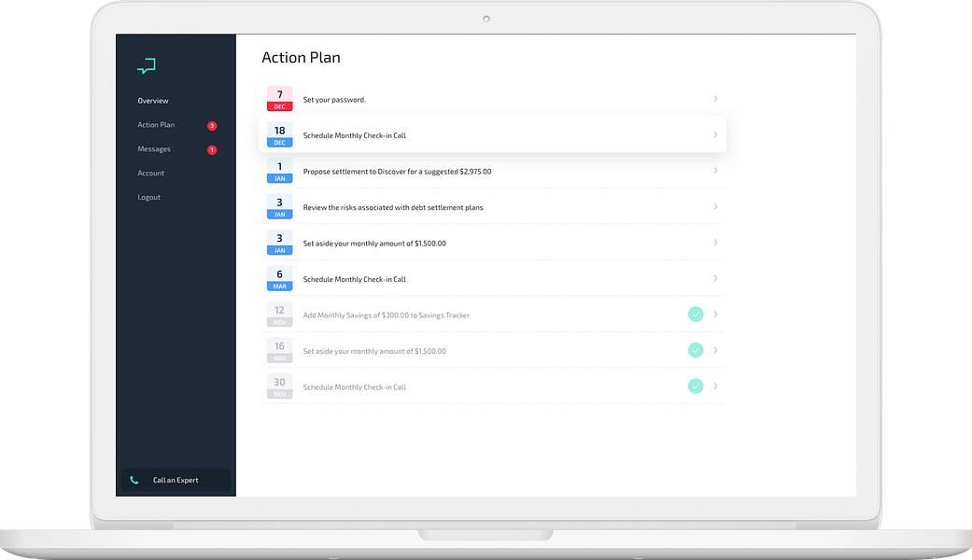
Task: Click the 16 NOV greyed calendar icon
Action: click(x=279, y=351)
